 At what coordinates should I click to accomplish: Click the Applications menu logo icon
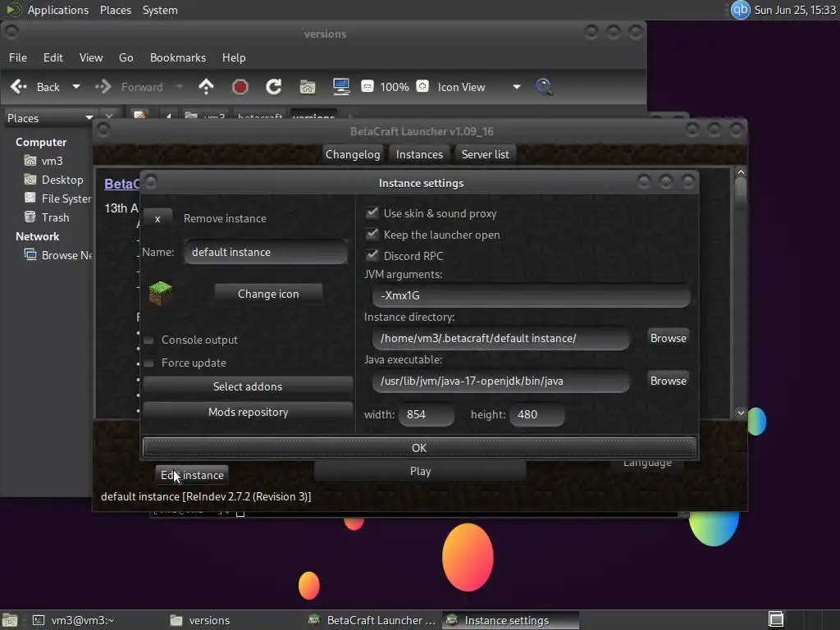coord(13,10)
